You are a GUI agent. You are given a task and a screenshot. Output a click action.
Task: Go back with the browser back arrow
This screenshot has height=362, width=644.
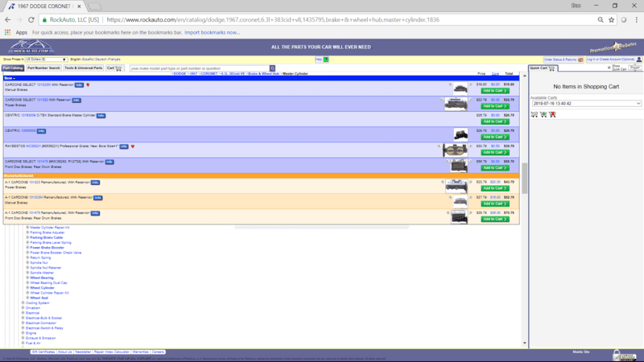click(8, 19)
